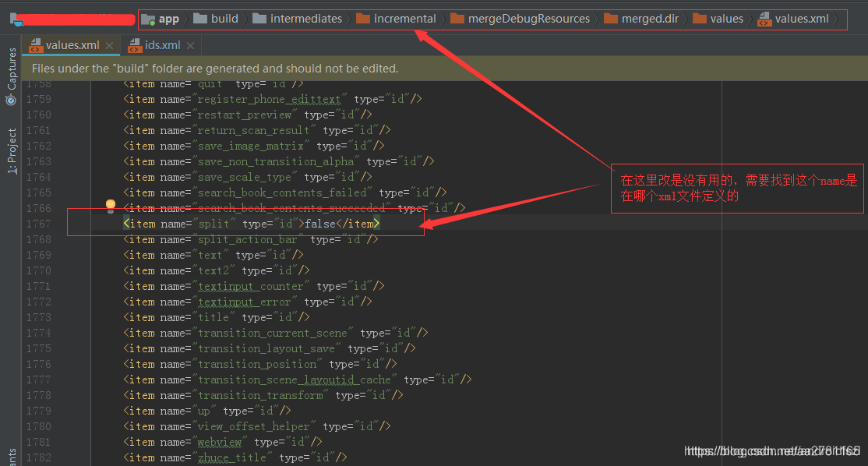Click the save_scale_type item line

coord(248,177)
